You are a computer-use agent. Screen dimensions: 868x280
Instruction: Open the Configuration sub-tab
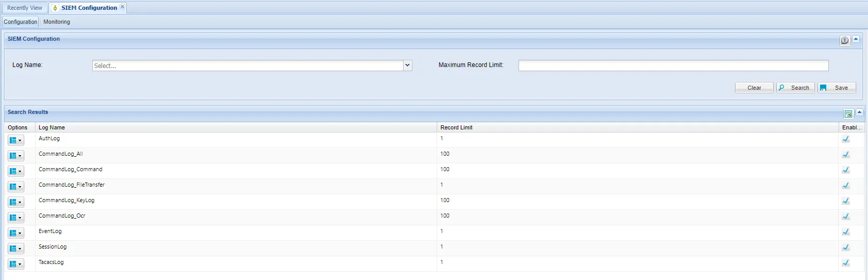[21, 22]
